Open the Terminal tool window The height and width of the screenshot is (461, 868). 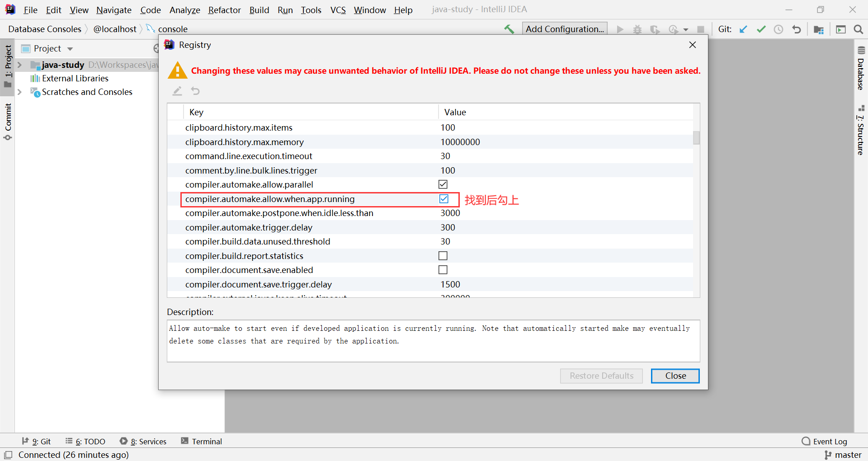201,442
